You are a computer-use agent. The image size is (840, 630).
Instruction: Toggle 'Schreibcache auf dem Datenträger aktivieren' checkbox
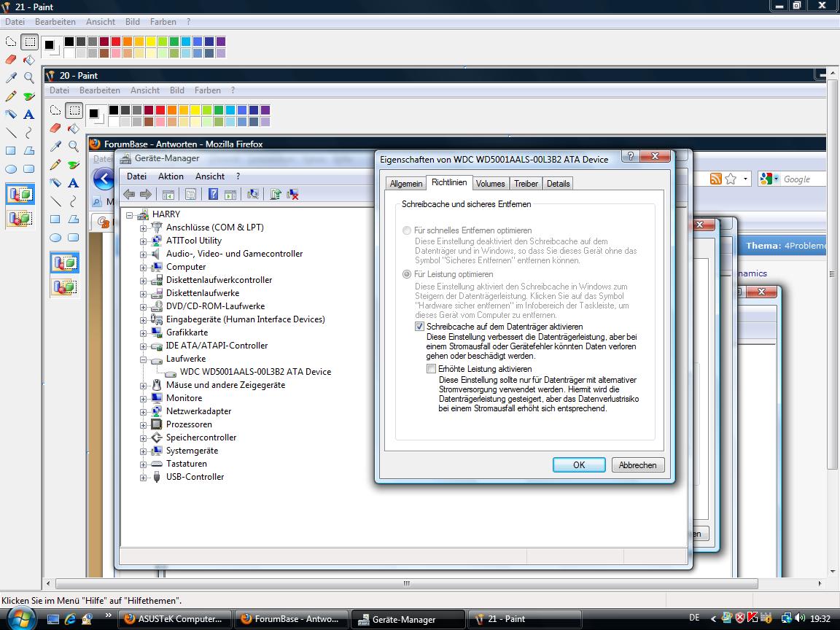(x=419, y=327)
